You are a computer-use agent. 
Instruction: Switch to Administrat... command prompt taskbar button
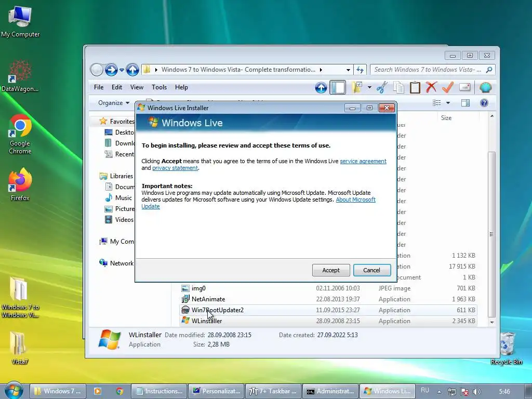click(x=330, y=391)
